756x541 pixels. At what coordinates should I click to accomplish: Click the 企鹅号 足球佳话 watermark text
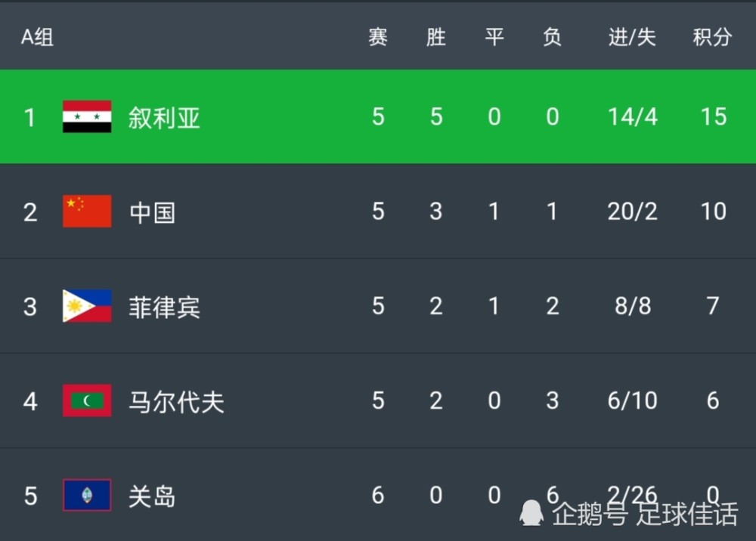point(645,514)
